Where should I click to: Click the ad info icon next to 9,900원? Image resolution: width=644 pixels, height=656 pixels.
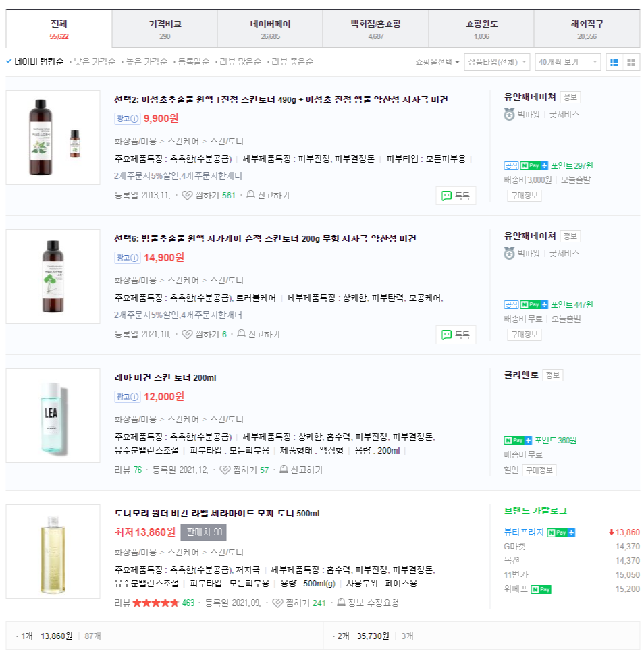click(x=134, y=119)
